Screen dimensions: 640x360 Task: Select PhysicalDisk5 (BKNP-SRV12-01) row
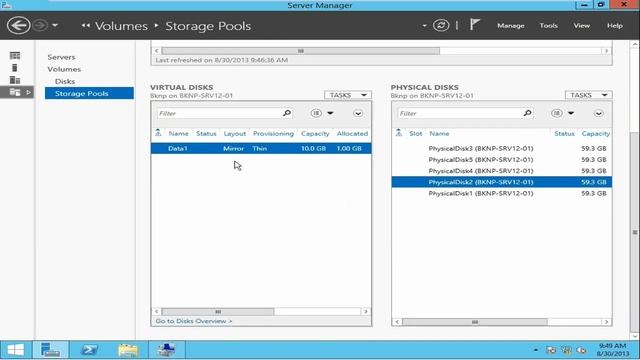[502, 160]
